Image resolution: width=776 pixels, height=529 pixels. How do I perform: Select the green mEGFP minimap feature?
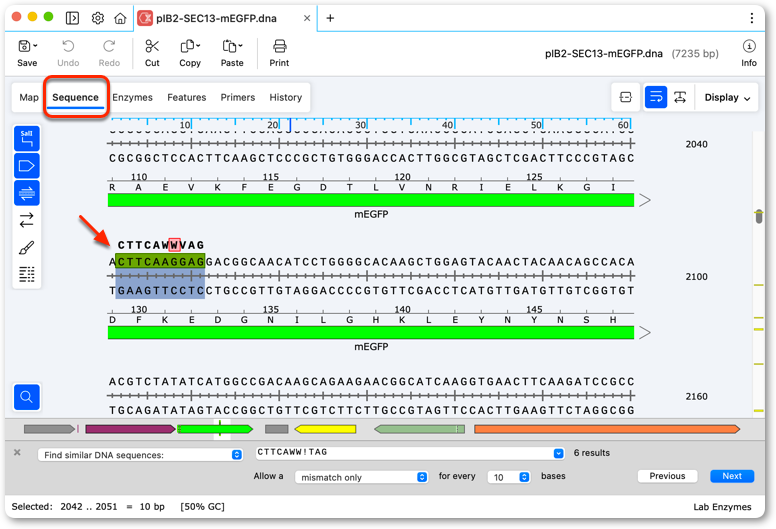tap(215, 429)
